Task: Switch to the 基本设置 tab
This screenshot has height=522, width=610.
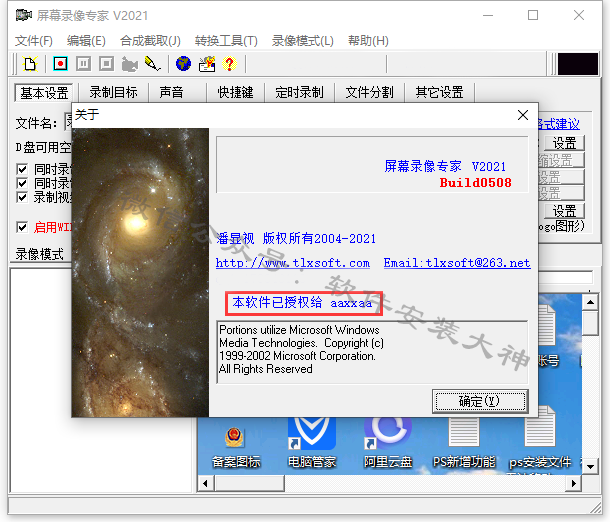Action: pos(44,93)
